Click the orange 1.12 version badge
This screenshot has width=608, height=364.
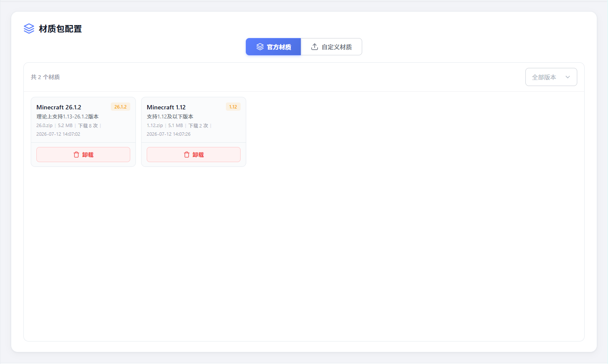point(233,107)
